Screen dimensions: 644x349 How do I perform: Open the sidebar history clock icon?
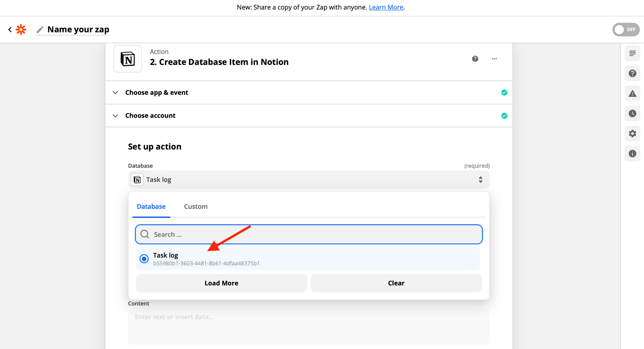tap(632, 114)
